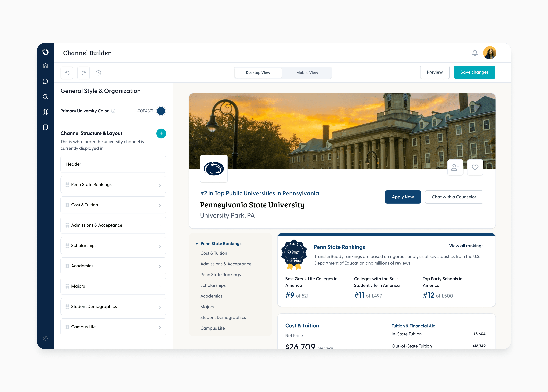The height and width of the screenshot is (392, 548).
Task: Edit the #0E4371 hex color value
Action: point(145,111)
